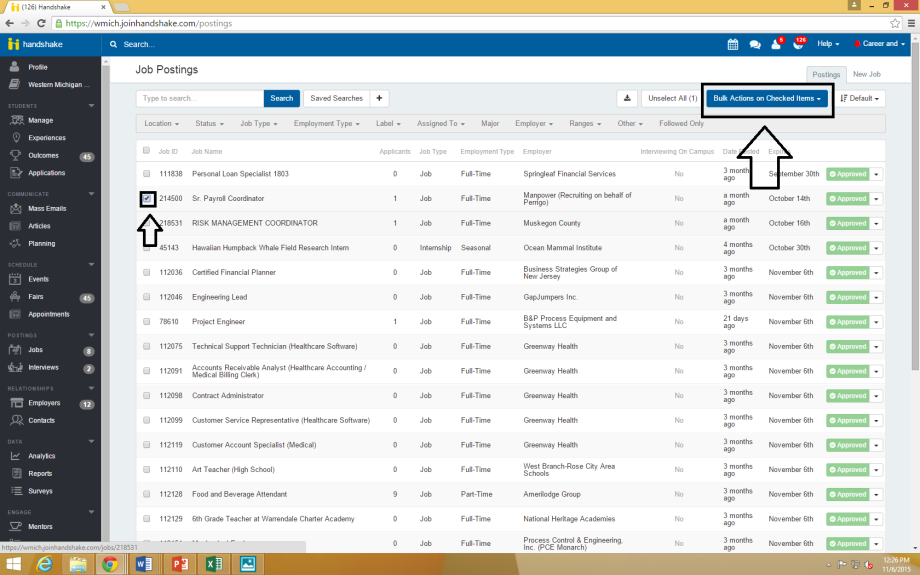Click the search magnifier icon in top bar
This screenshot has width=920, height=575.
click(113, 45)
